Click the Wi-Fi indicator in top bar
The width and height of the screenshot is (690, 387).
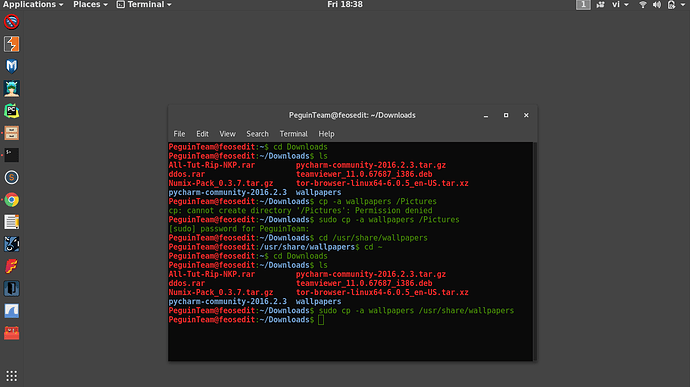point(643,5)
